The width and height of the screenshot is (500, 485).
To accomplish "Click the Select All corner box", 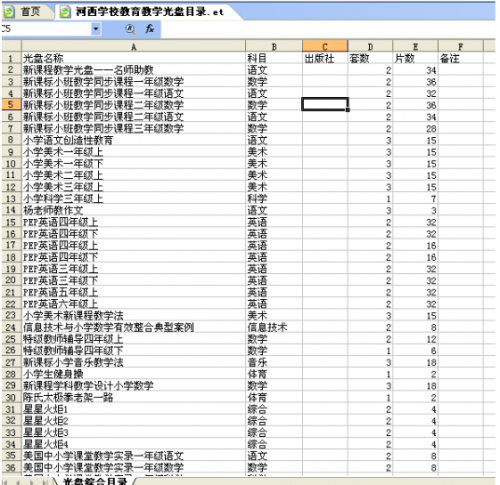I will point(12,46).
